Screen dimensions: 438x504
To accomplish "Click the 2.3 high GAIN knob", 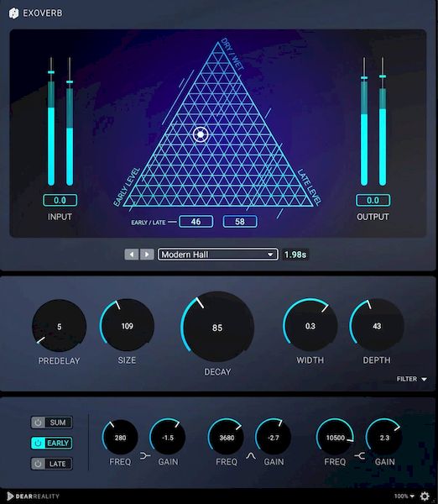I will [384, 438].
